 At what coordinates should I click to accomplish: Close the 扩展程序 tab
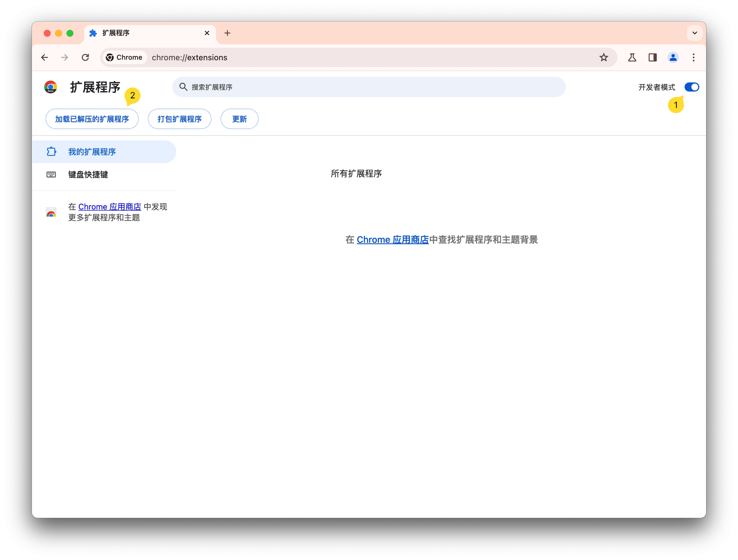(207, 33)
